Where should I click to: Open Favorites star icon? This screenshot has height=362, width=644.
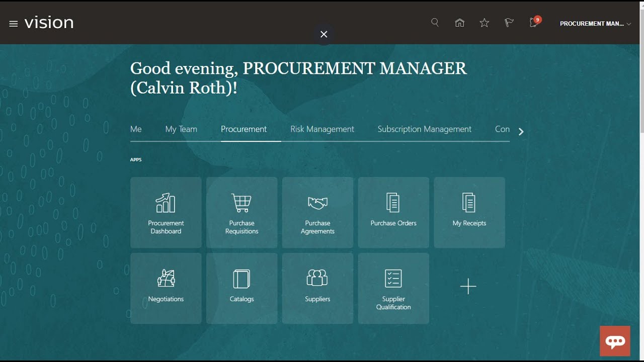pyautogui.click(x=484, y=23)
